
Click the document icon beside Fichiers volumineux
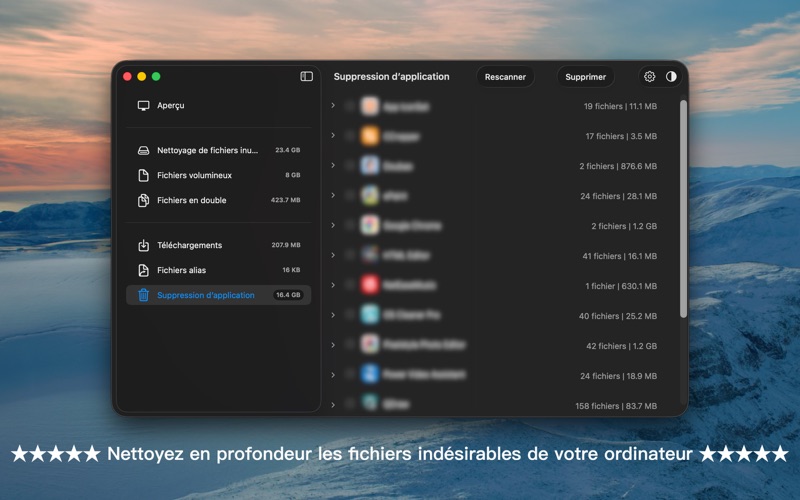coord(143,176)
